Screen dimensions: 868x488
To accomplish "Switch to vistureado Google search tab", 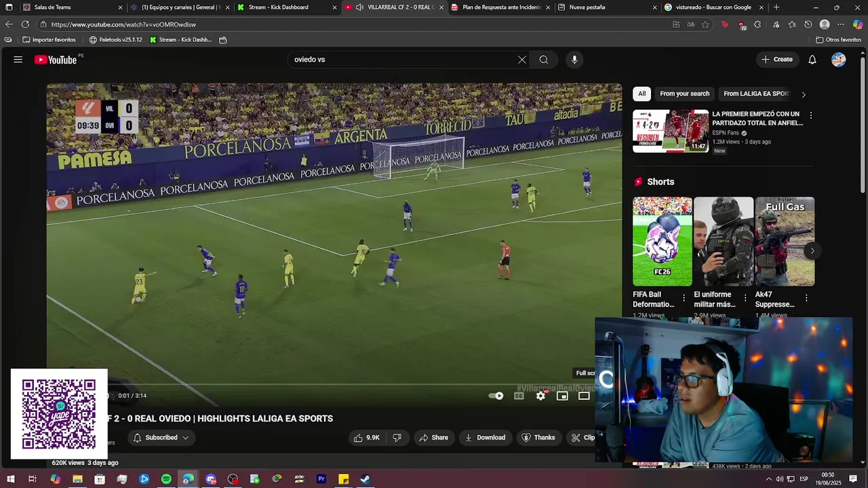I will (713, 7).
